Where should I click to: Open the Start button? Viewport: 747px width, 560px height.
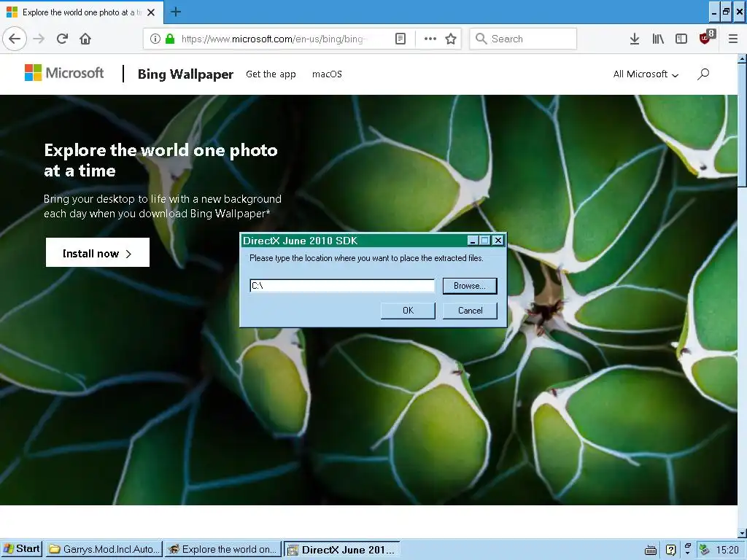click(x=21, y=549)
